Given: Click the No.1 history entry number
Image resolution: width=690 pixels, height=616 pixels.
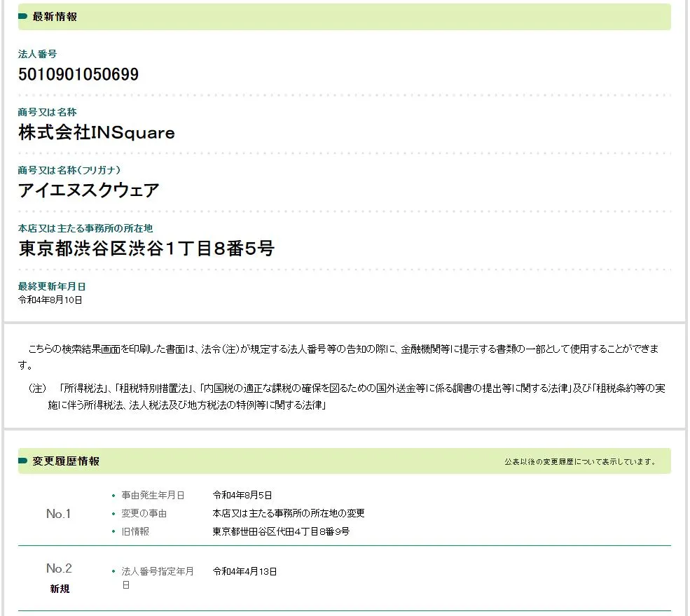Looking at the screenshot, I should [59, 514].
